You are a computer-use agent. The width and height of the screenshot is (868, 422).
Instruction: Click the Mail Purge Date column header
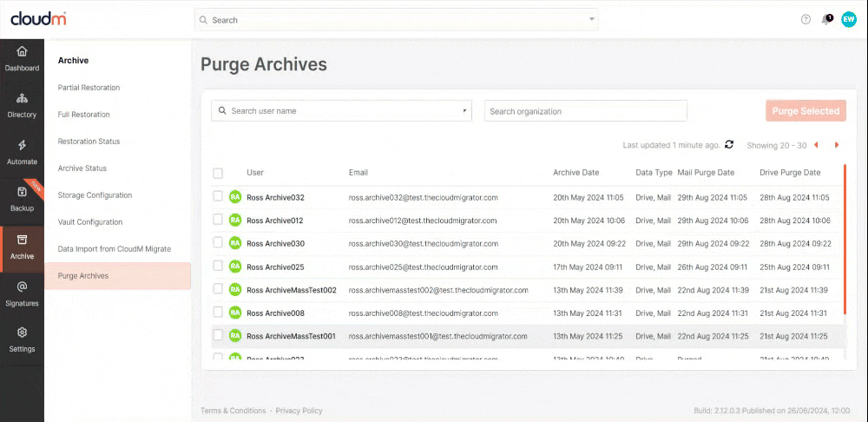pyautogui.click(x=706, y=173)
